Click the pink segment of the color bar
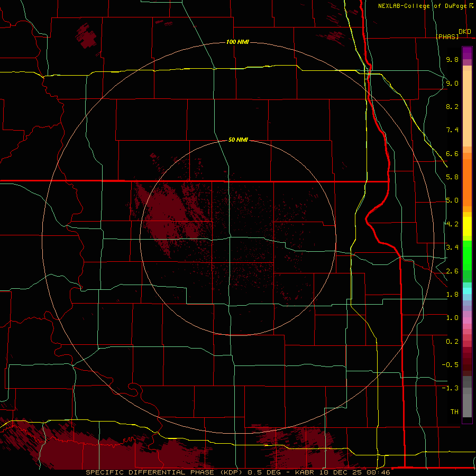The image size is (476, 476). pos(467,321)
